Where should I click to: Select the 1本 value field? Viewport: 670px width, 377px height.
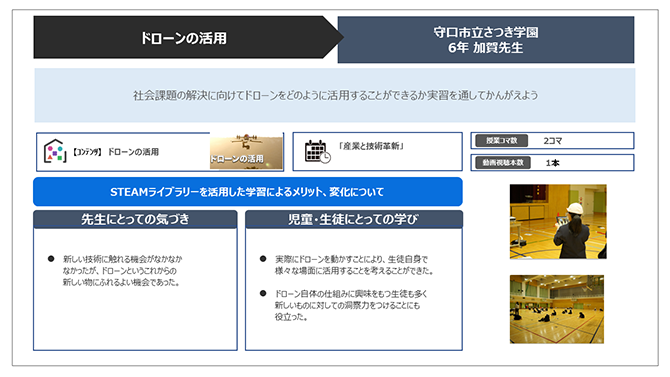tap(552, 163)
